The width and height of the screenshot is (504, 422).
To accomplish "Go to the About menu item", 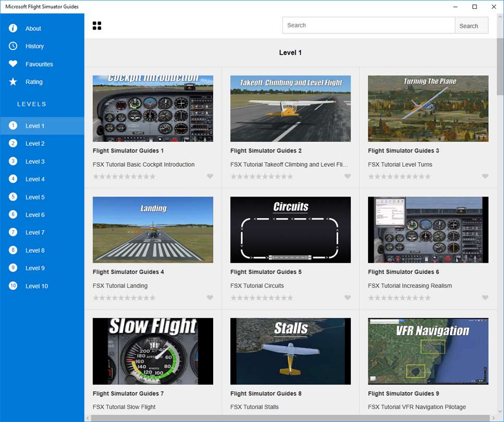I will click(x=42, y=28).
